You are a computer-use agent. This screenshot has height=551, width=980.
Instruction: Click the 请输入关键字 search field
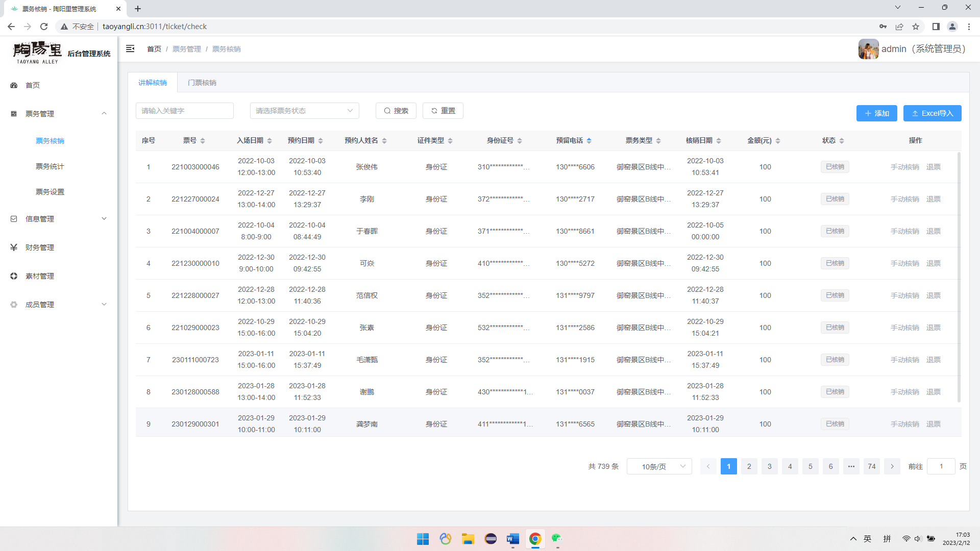(184, 111)
